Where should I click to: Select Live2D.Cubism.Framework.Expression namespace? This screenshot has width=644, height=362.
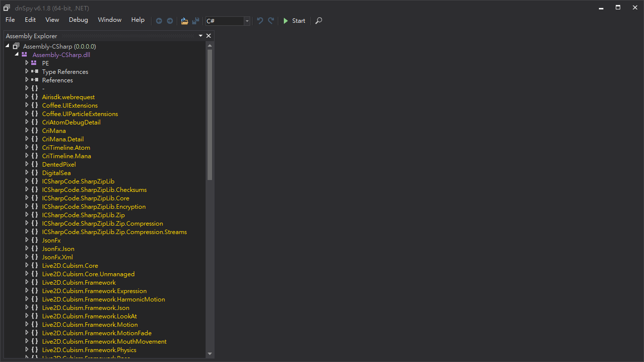coord(94,291)
